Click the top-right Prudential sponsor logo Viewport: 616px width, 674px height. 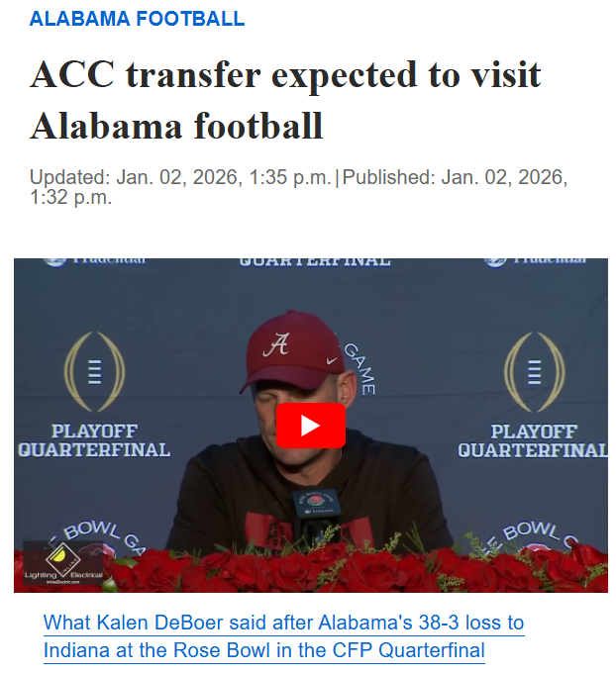(537, 260)
